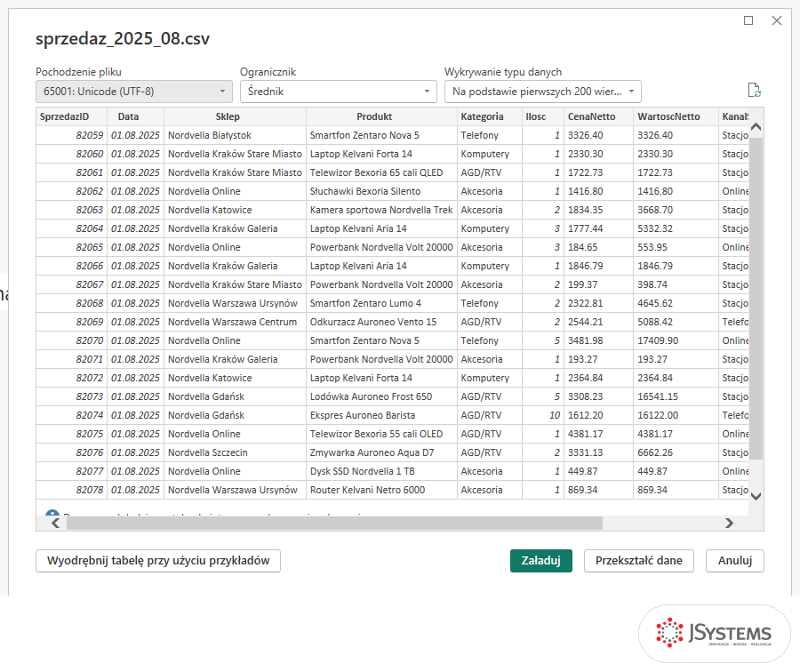Click the Smartfon Zentaro Lumo 4 cell
Image resolution: width=800 pixels, height=672 pixels.
point(381,303)
